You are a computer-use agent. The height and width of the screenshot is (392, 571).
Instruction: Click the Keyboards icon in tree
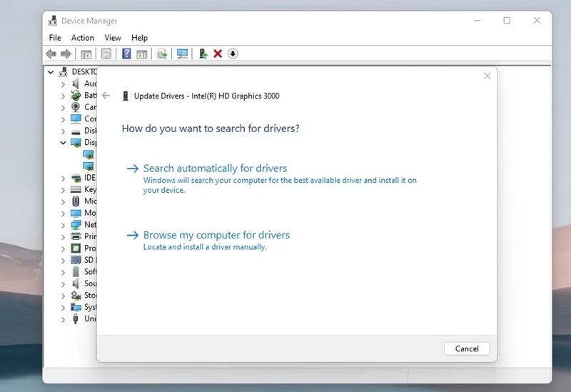point(76,189)
